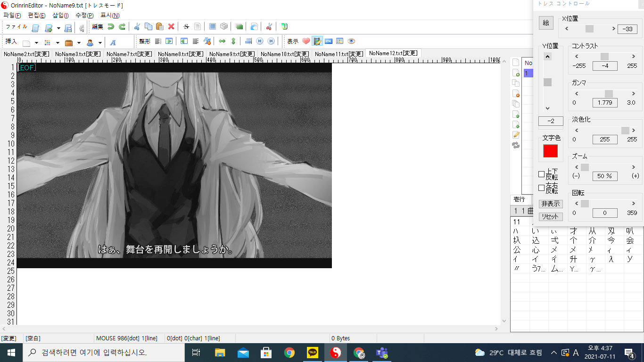Click the strikethrough S icon
Viewport: 644px width, 362px height.
[186, 27]
